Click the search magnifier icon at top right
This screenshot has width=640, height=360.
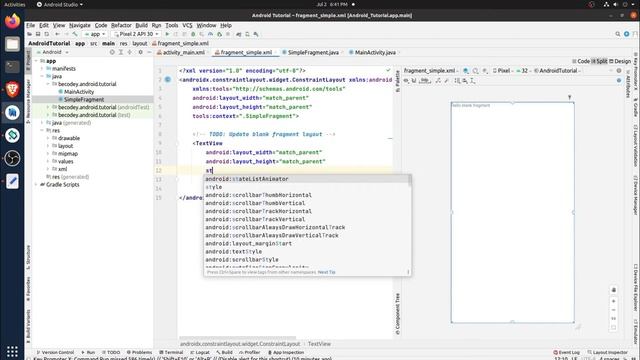[x=618, y=34]
